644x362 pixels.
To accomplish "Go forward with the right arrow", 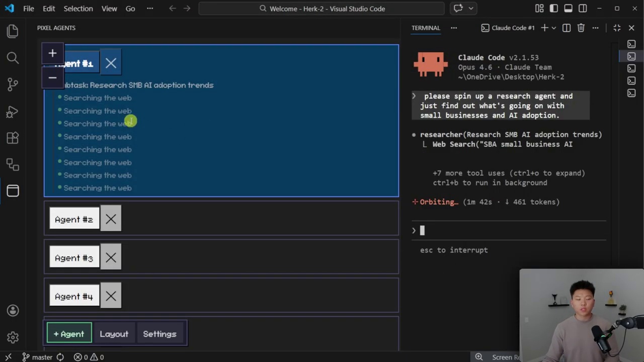I will (187, 9).
